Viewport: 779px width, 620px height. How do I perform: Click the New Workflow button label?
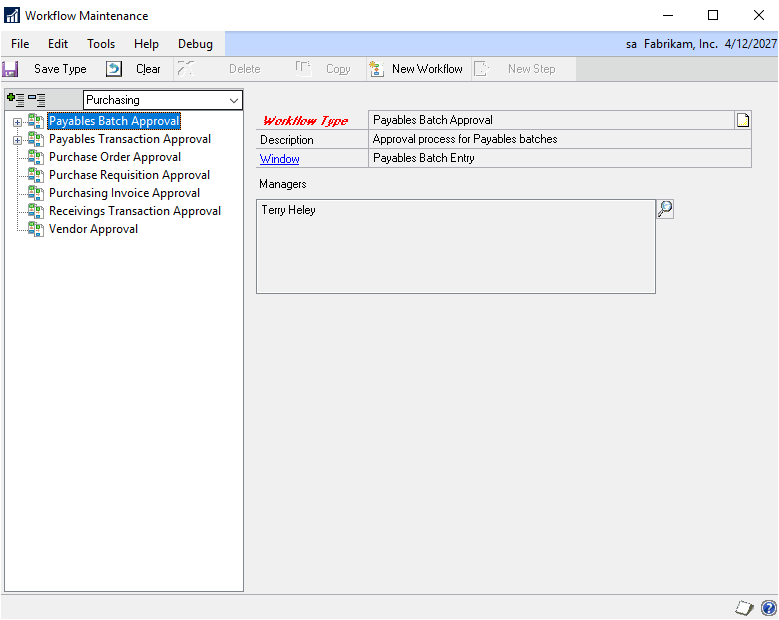[x=427, y=69]
